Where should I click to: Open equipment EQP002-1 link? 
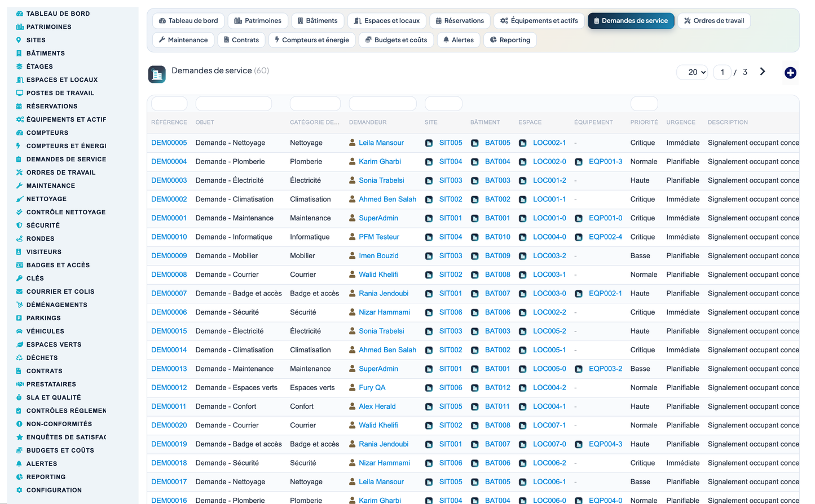pyautogui.click(x=605, y=293)
